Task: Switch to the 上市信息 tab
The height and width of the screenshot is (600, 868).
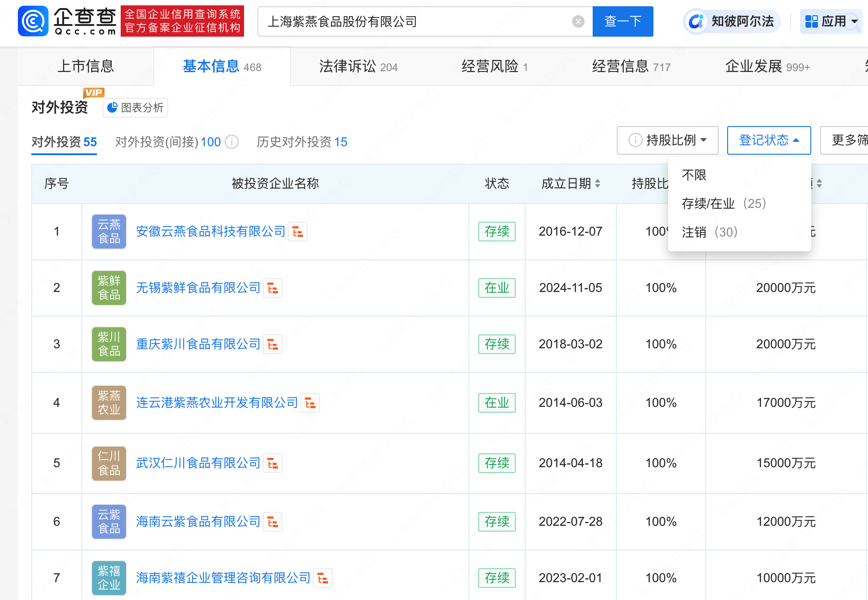Action: click(86, 66)
